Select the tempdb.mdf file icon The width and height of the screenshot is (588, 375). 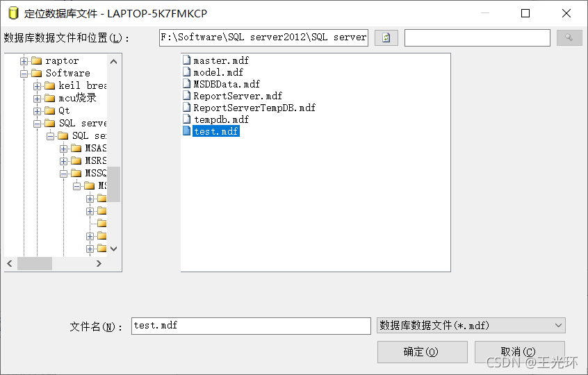186,119
